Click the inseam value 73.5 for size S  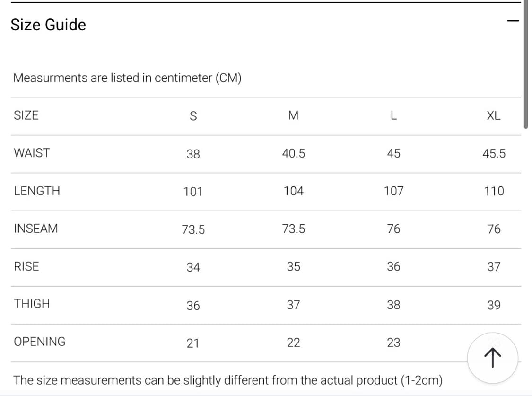pyautogui.click(x=193, y=229)
